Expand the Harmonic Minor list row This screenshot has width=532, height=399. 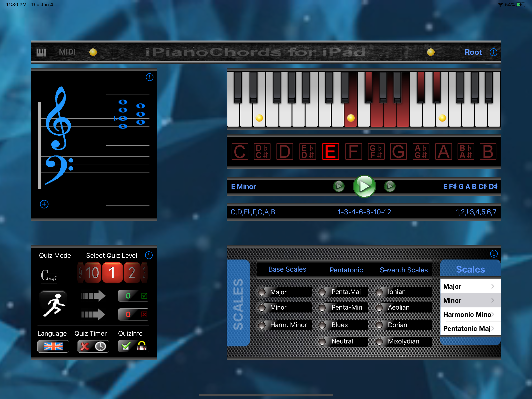(x=470, y=314)
